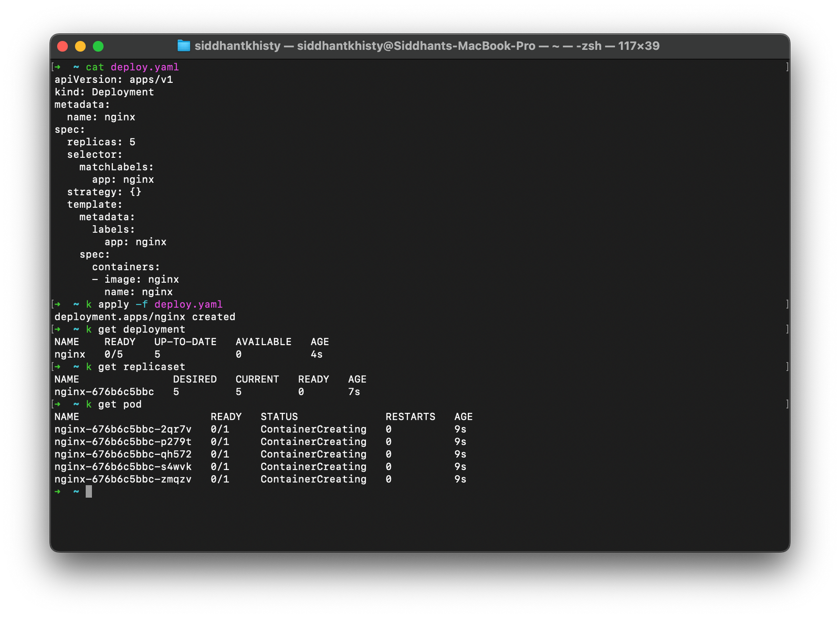
Task: Click the 'deployment.apps/nginx created' output line
Action: [x=145, y=317]
